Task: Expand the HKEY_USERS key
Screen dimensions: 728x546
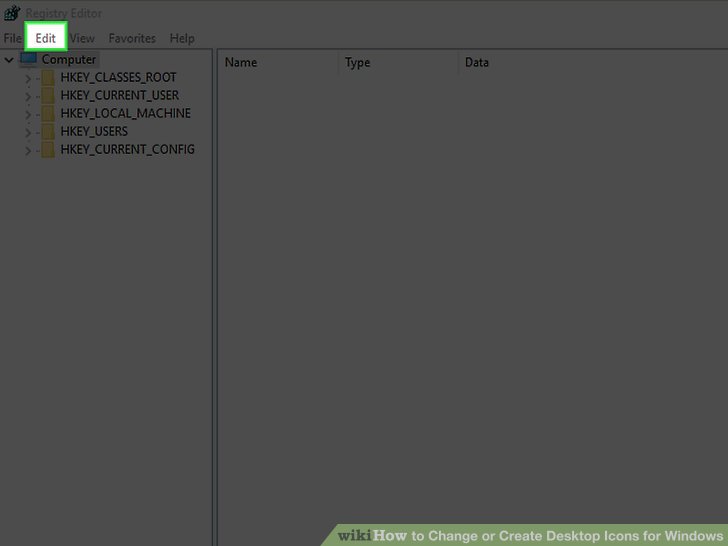Action: coord(28,133)
